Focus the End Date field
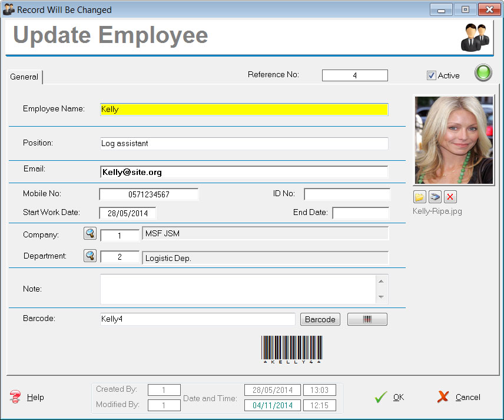Screen dimensions: 504x420 (x=360, y=213)
